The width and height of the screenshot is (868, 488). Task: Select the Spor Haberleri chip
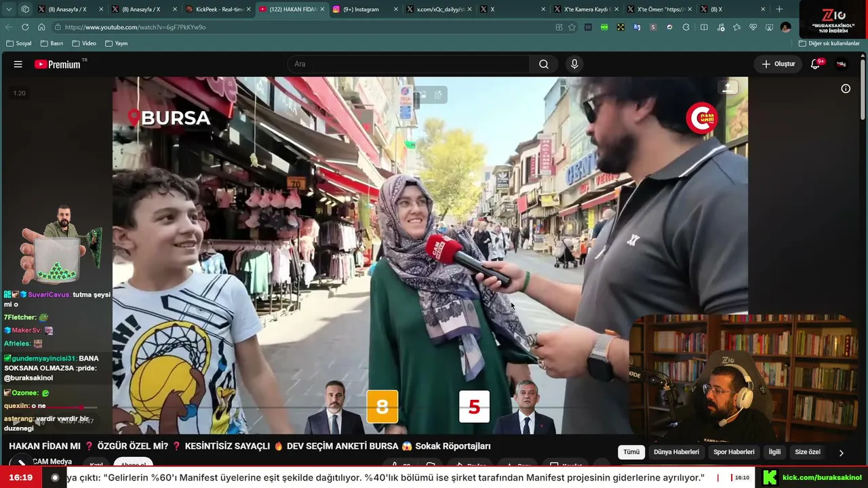coord(734,452)
